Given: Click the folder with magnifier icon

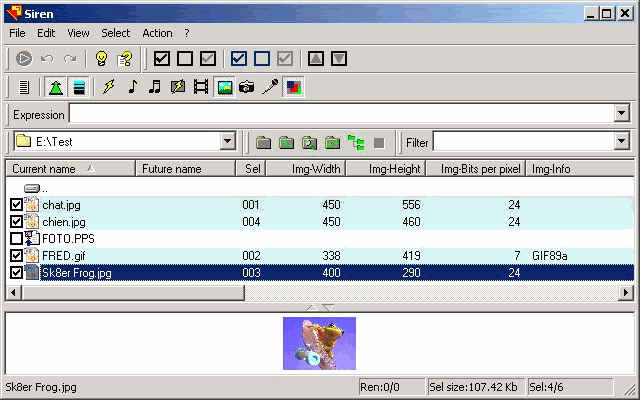Looking at the screenshot, I should [x=309, y=143].
